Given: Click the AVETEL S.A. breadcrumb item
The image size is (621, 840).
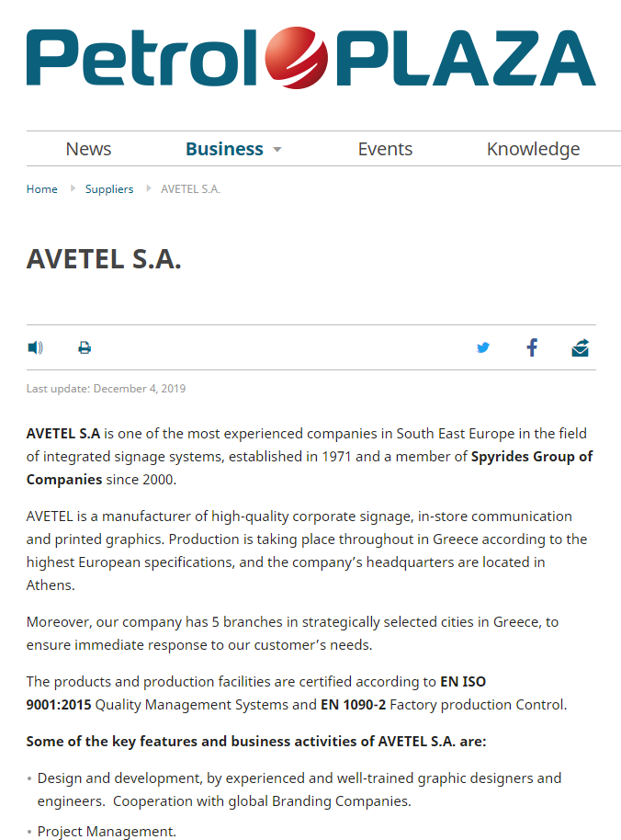Looking at the screenshot, I should pos(190,189).
